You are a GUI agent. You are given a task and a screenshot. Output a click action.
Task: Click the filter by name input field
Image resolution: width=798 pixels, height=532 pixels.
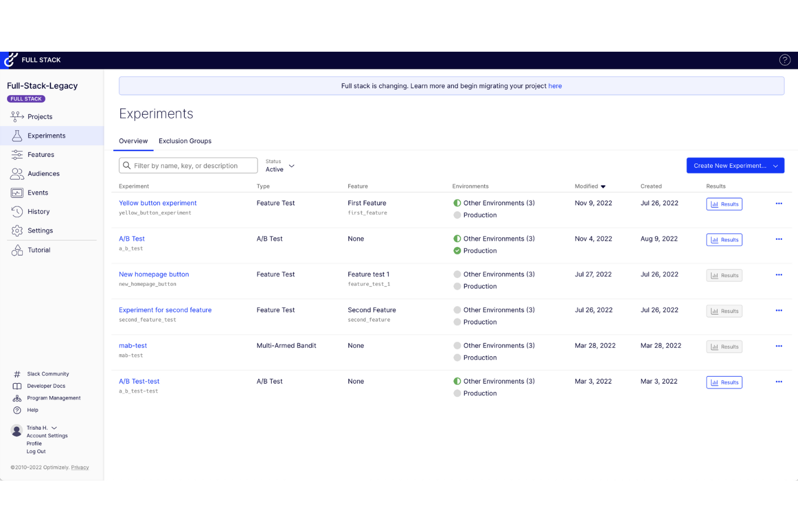click(188, 165)
